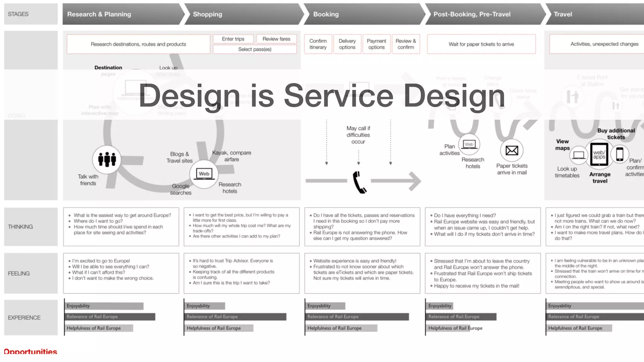Click Enjoyability bar under Research & Planning
This screenshot has width=644, height=362.
104,306
